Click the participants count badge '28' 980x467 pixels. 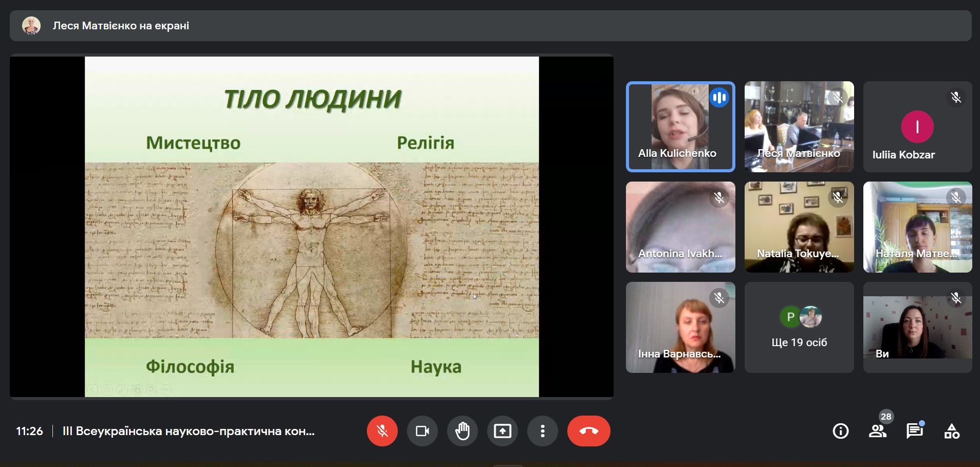[x=886, y=417]
